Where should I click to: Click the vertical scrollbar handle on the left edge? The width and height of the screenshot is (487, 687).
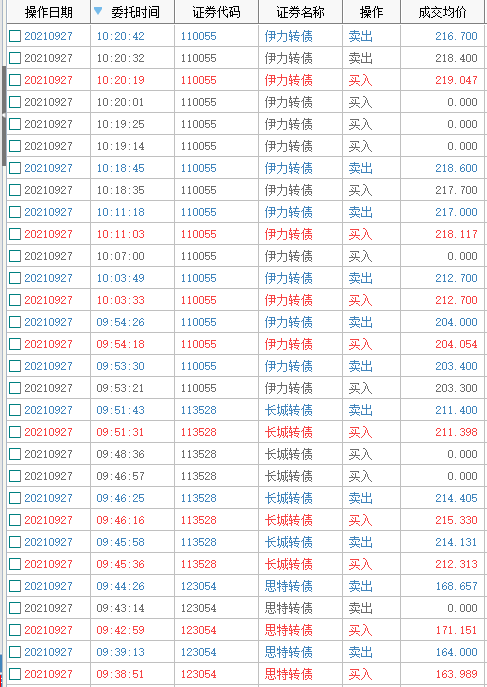4,116
